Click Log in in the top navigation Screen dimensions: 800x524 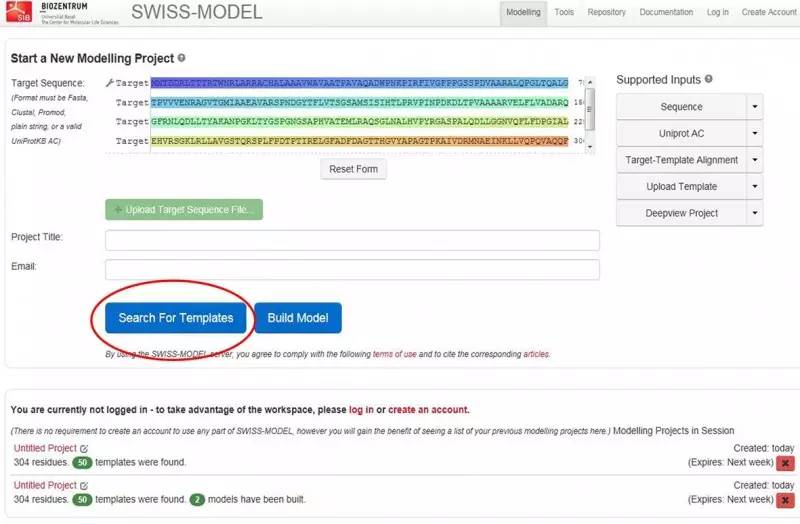717,12
